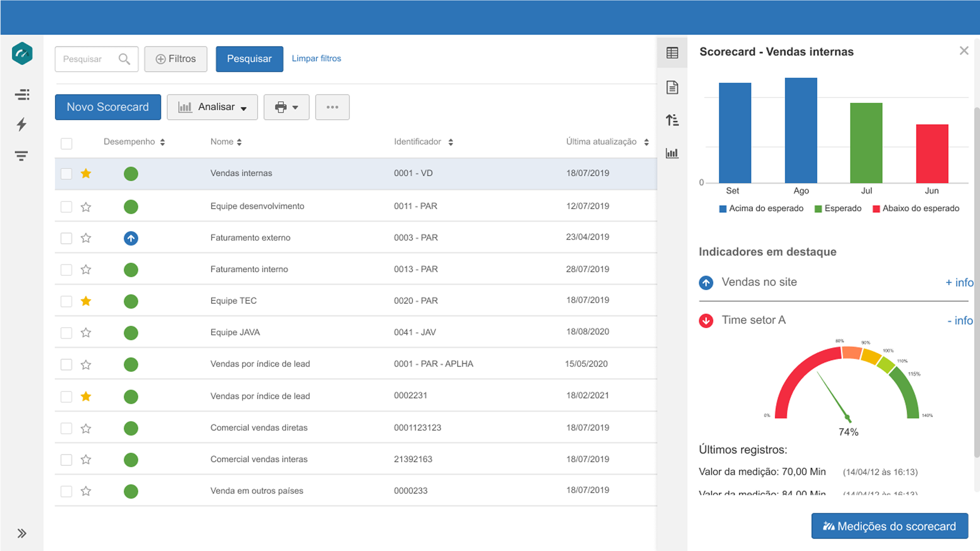980x551 pixels.
Task: Open the Analisar dropdown
Action: tap(212, 107)
